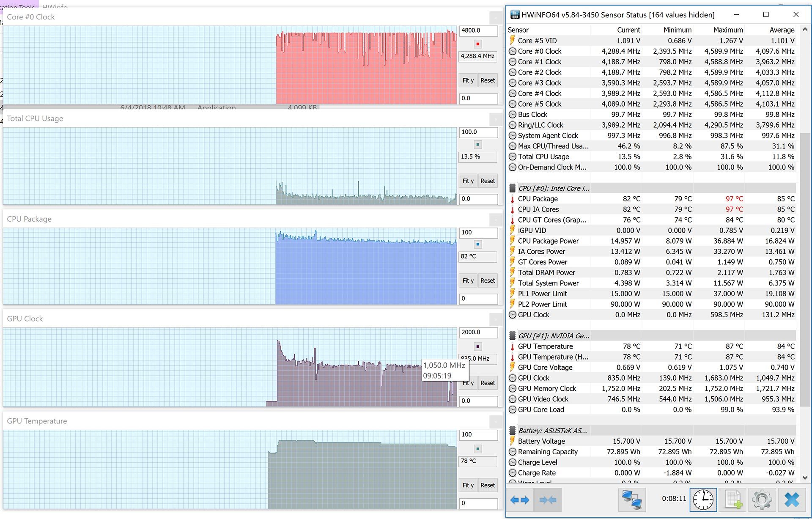The image size is (812, 519).
Task: Open the network remote monitoring icon
Action: [631, 500]
